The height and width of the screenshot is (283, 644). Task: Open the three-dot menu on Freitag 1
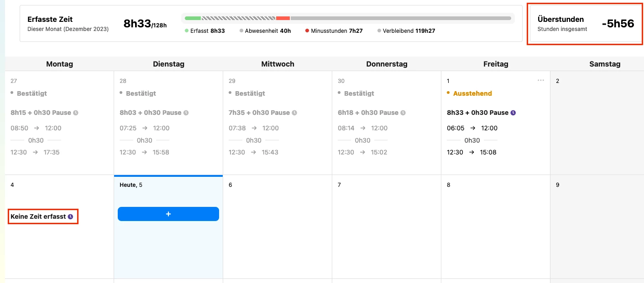[x=541, y=80]
